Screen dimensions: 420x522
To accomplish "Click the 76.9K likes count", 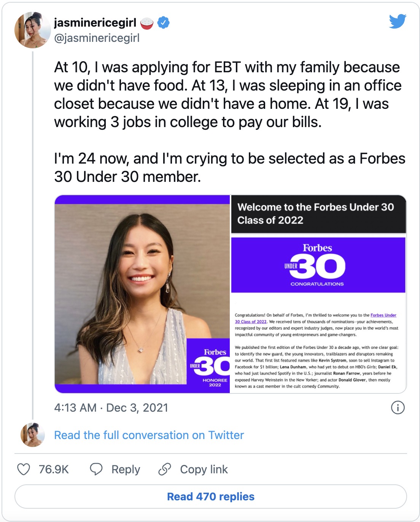I will pos(54,469).
